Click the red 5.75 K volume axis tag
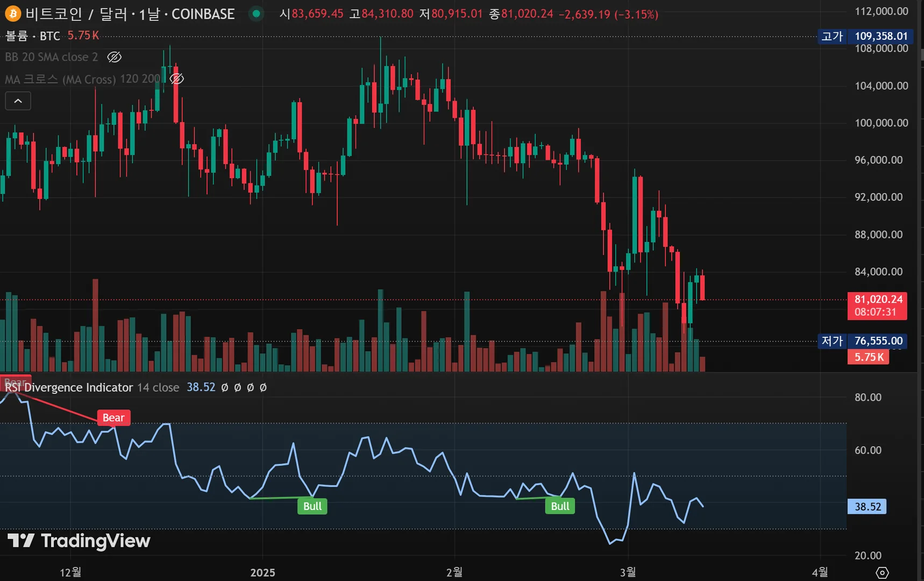 (x=869, y=357)
